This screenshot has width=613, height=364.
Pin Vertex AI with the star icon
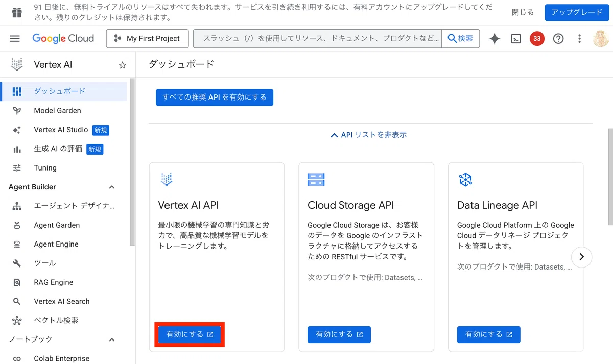123,65
